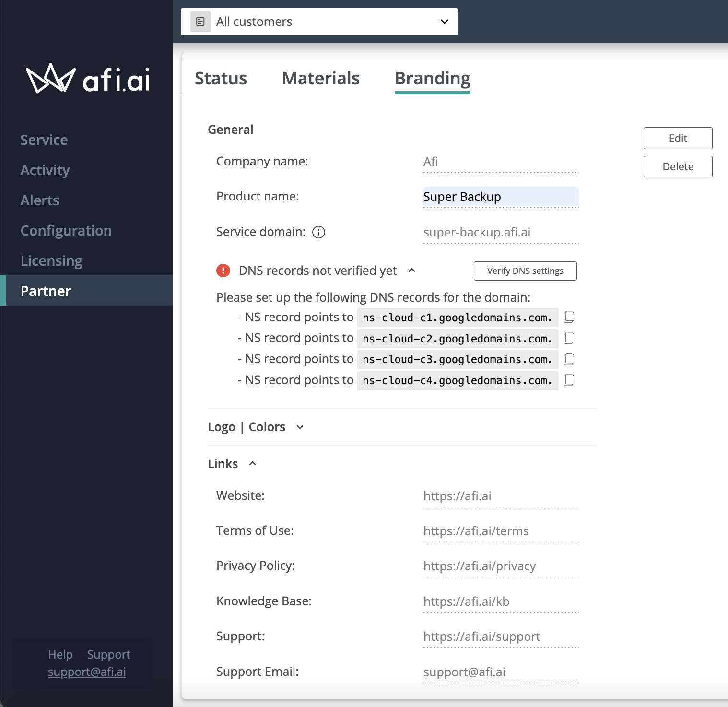This screenshot has height=707, width=728.
Task: Click the Edit button
Action: [678, 138]
